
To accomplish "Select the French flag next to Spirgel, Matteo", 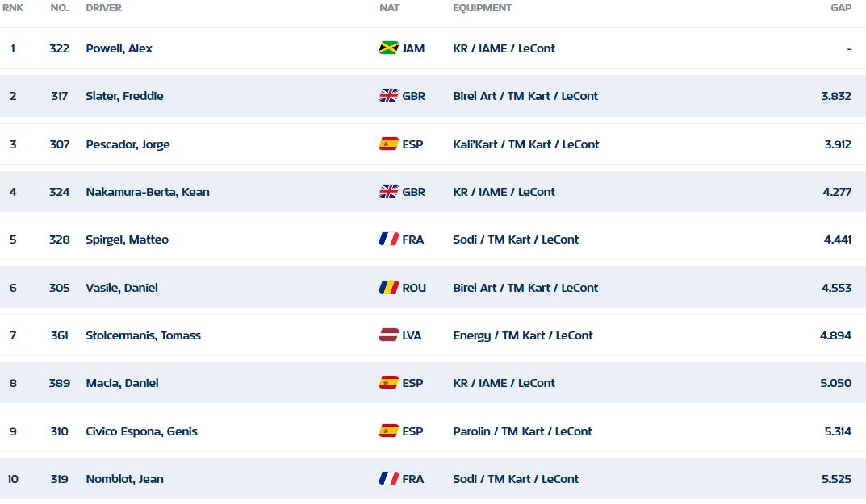I will coord(389,239).
